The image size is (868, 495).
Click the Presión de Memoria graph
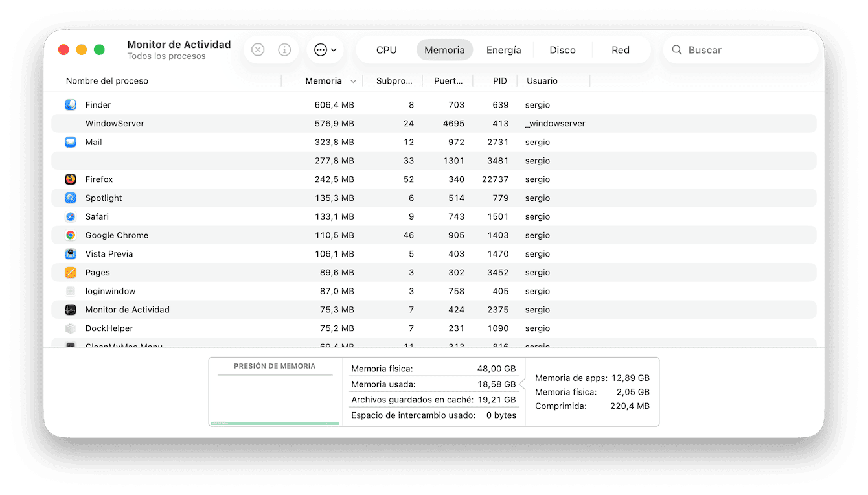[275, 392]
